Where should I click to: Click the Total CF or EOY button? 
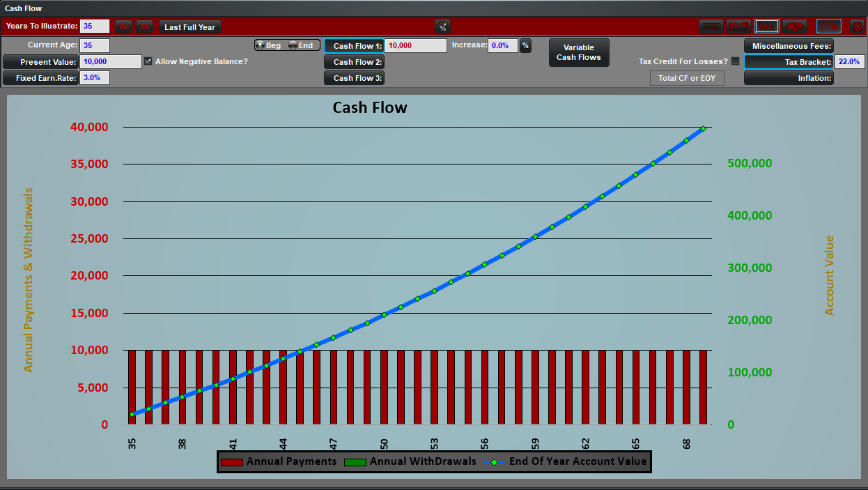[x=687, y=78]
